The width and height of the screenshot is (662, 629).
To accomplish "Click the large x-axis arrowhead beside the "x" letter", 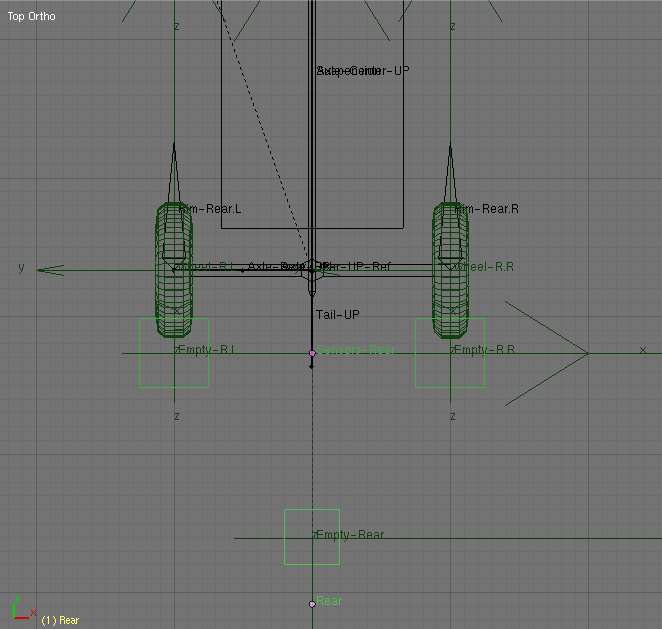I will point(547,354).
